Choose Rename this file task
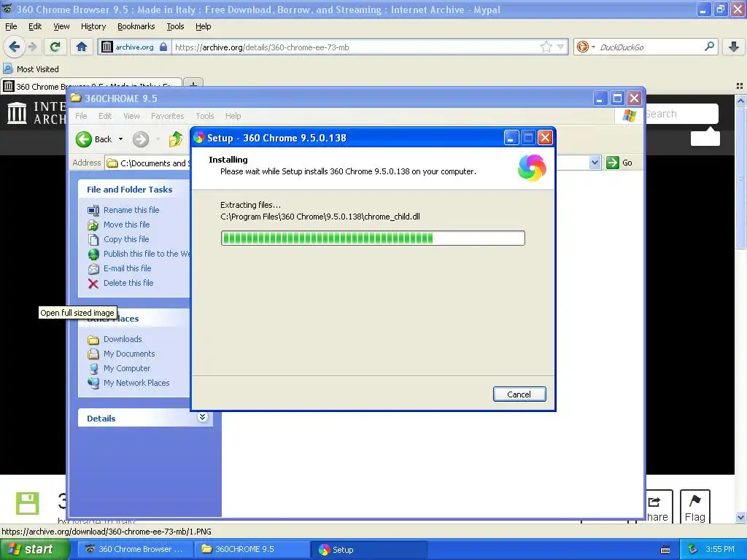 pos(131,210)
